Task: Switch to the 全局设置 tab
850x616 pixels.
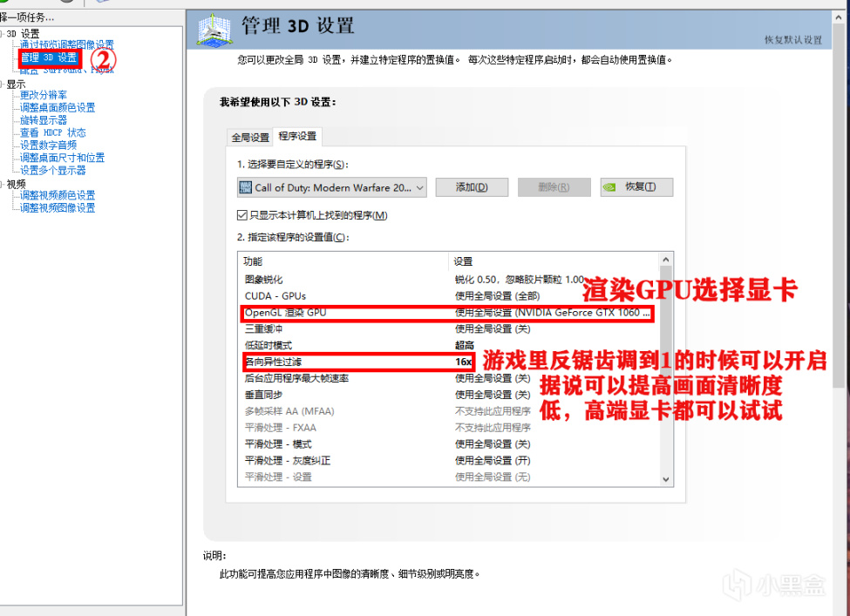Action: pos(250,138)
